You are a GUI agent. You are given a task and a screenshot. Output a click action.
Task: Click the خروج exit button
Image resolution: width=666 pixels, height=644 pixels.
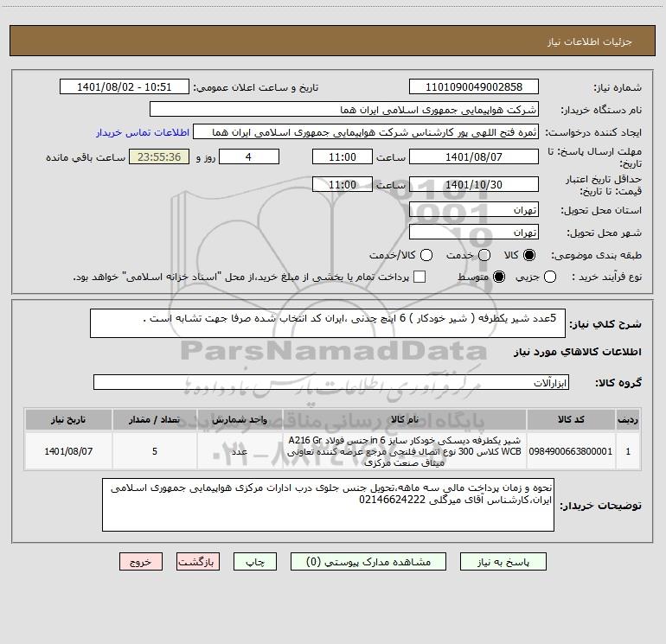141,562
